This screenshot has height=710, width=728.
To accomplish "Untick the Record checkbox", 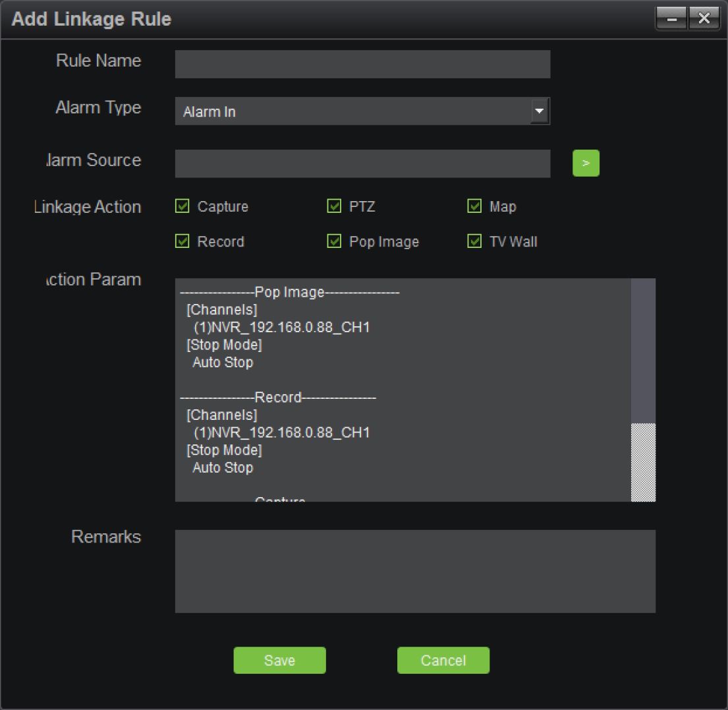I will pyautogui.click(x=182, y=241).
